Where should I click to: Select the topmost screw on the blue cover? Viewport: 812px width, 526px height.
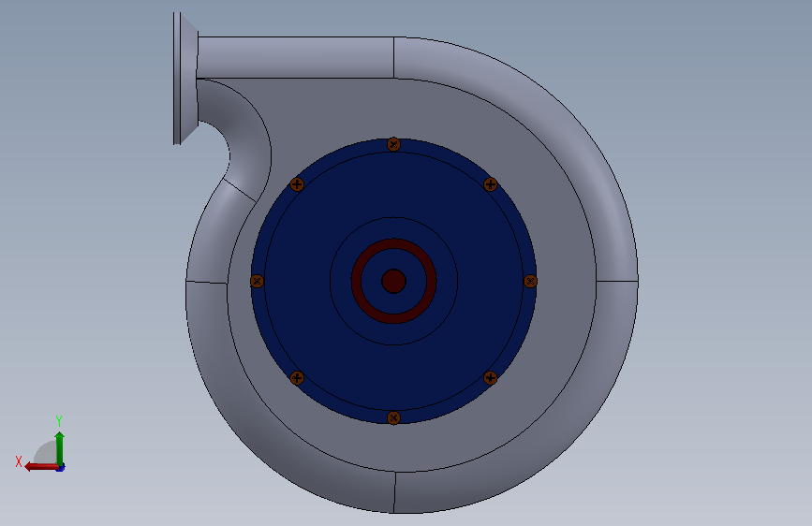pos(393,144)
